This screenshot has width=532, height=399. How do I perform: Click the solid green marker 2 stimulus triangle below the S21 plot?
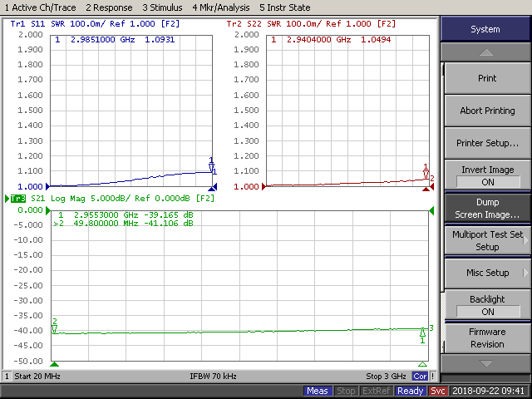[x=54, y=364]
